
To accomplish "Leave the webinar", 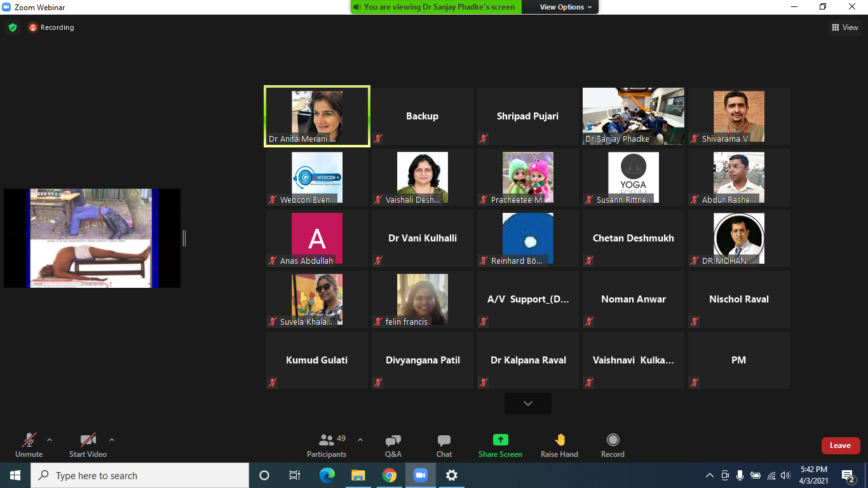I will click(x=840, y=445).
